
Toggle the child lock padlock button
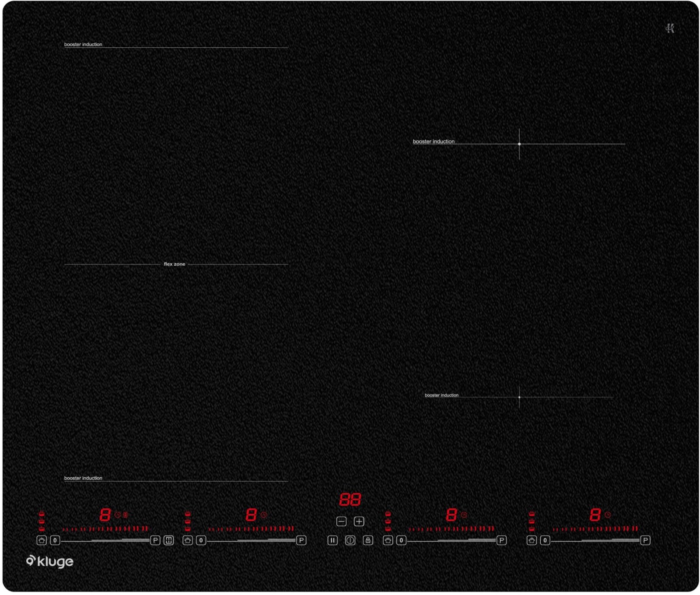coord(368,540)
